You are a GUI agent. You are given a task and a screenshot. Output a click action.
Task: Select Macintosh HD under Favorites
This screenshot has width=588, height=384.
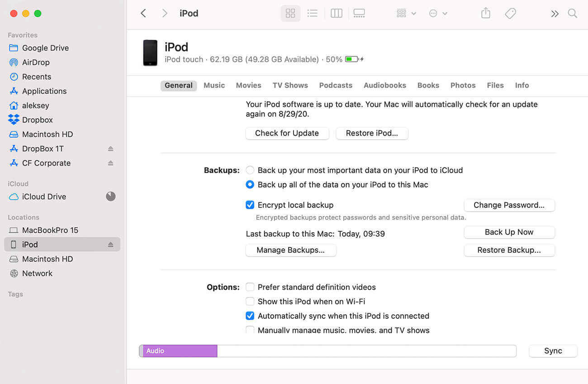click(47, 134)
